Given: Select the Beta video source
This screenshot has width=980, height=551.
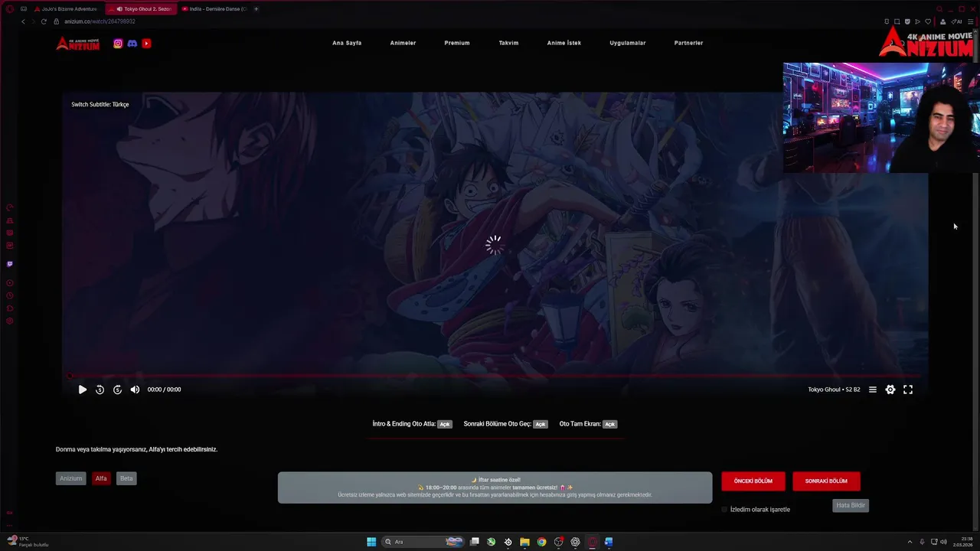Looking at the screenshot, I should click(126, 478).
